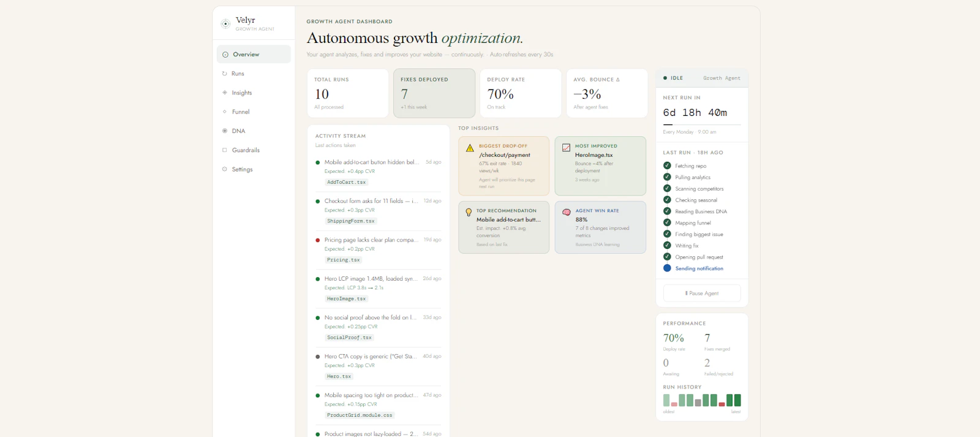
Task: Select the 'Checkout form asks for 11 fields' activity
Action: click(378, 211)
